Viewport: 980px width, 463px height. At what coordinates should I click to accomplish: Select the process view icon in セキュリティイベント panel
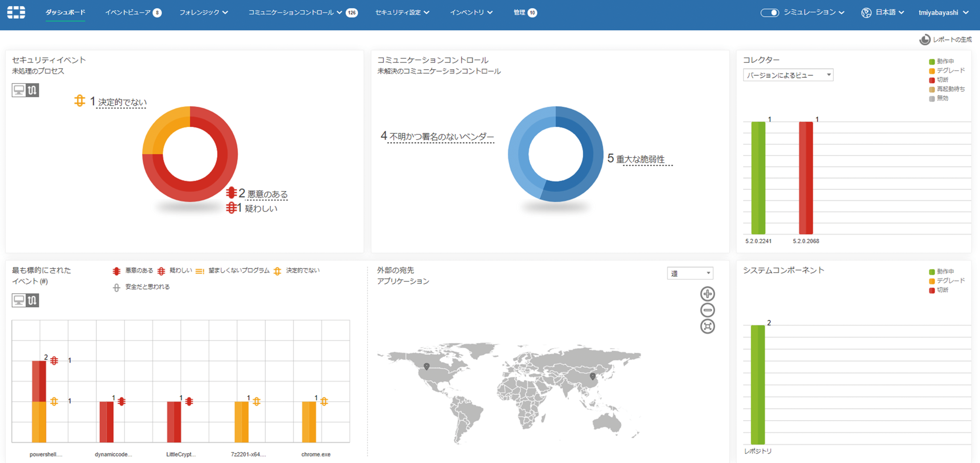coord(32,90)
